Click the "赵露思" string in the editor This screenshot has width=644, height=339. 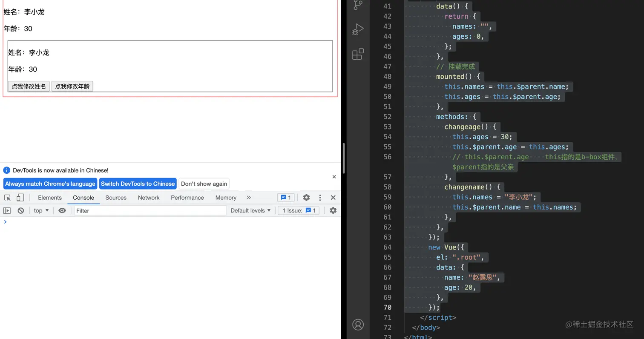[x=482, y=278]
